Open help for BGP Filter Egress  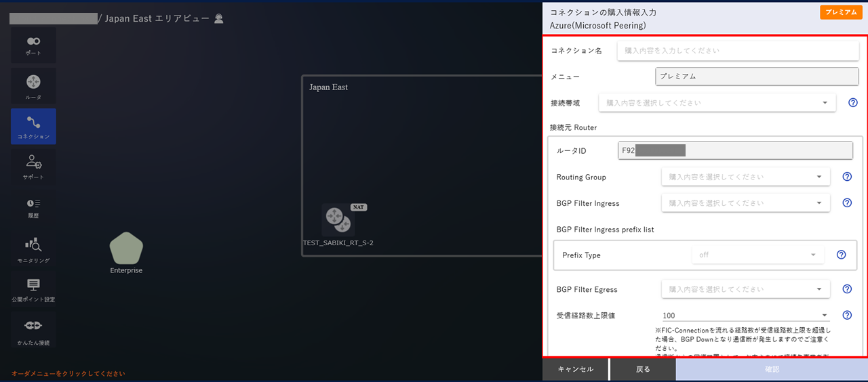coord(847,289)
